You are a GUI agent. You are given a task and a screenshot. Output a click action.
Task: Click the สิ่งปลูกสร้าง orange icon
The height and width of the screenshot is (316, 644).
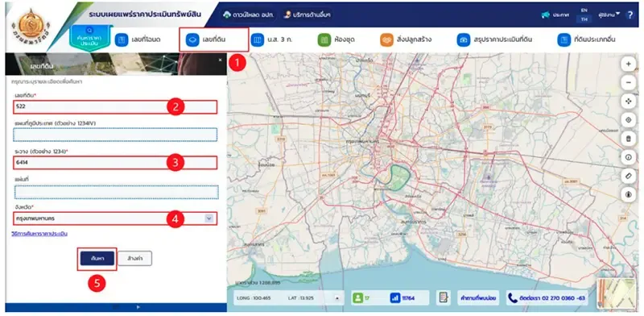point(386,40)
